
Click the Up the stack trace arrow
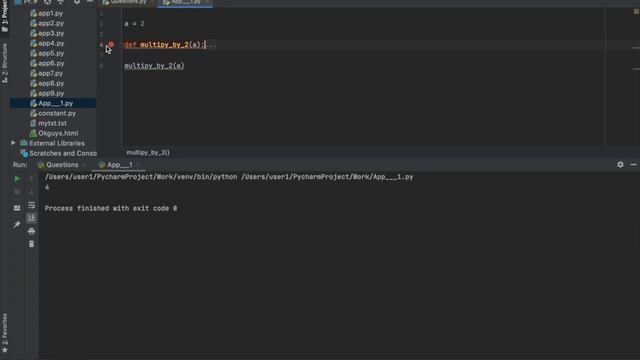(31, 179)
